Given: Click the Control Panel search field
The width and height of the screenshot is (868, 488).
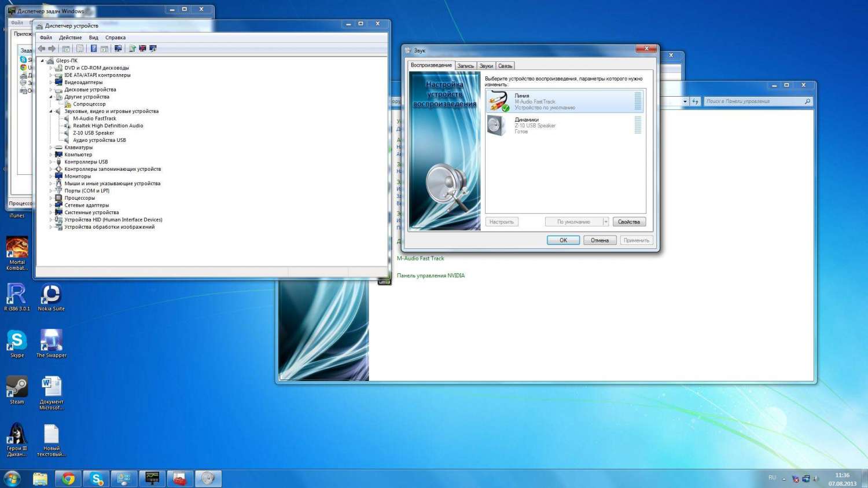Looking at the screenshot, I should [753, 101].
